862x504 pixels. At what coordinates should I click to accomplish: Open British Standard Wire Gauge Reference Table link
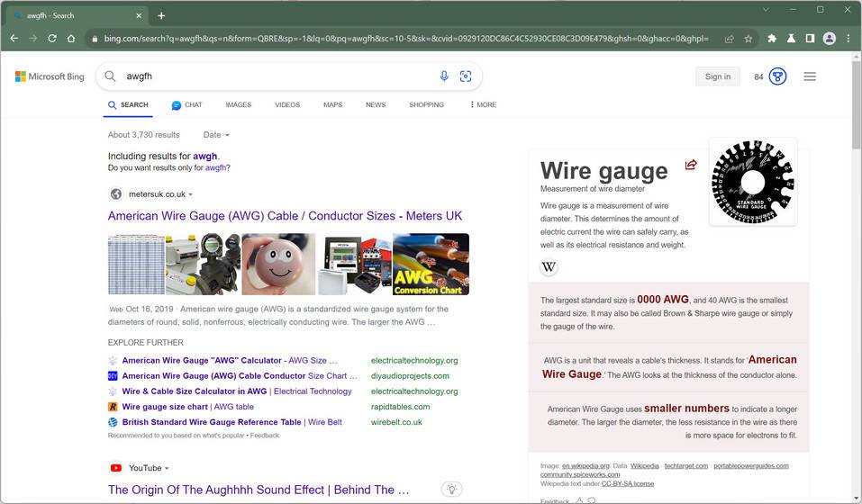[x=231, y=421]
